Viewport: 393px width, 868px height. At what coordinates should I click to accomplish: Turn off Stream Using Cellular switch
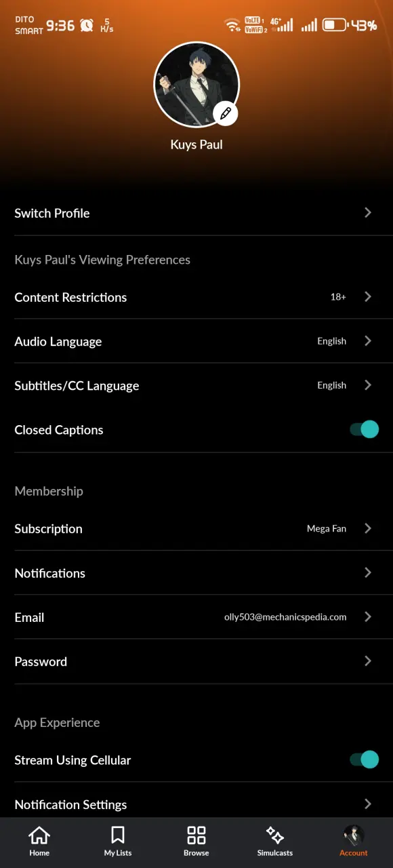pos(364,759)
